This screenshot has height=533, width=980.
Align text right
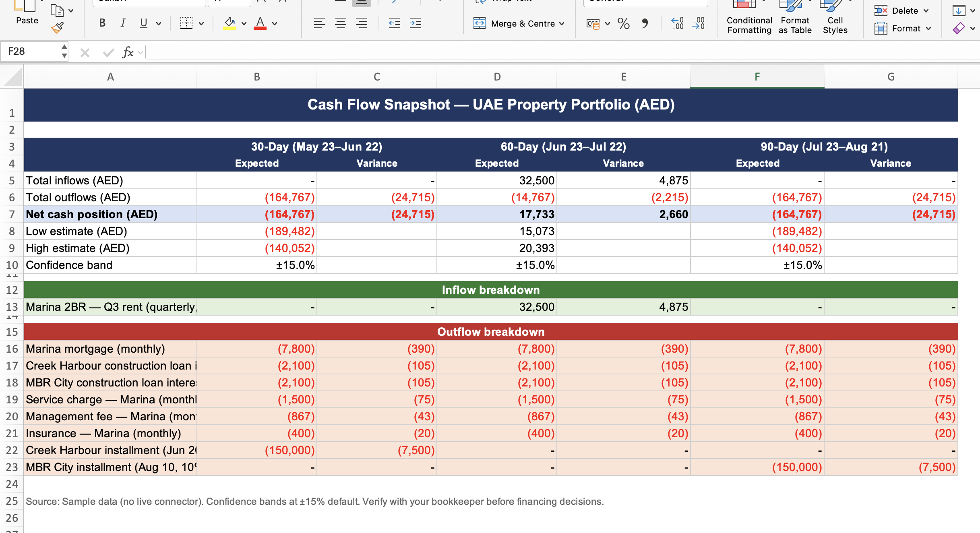(362, 23)
